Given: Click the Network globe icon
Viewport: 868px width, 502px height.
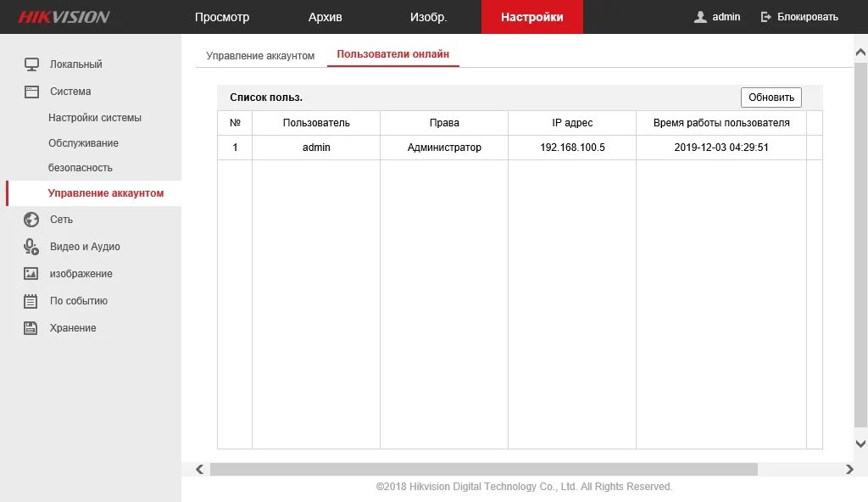Looking at the screenshot, I should point(31,220).
